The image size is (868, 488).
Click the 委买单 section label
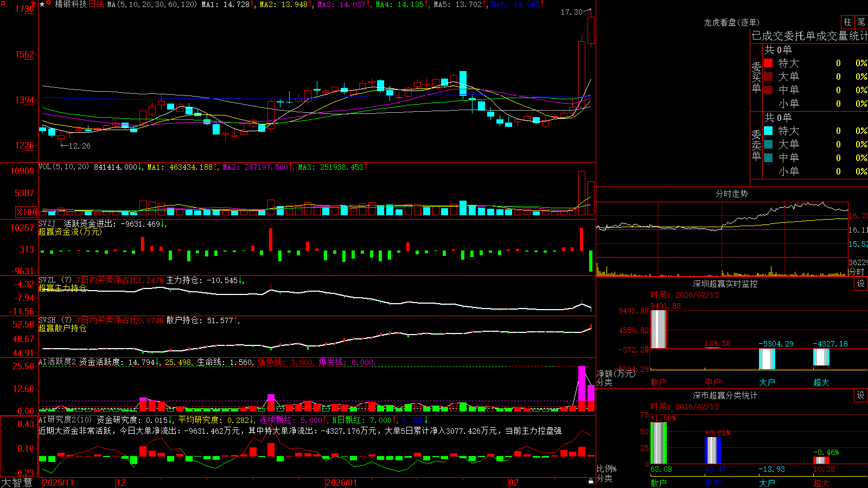[x=756, y=78]
